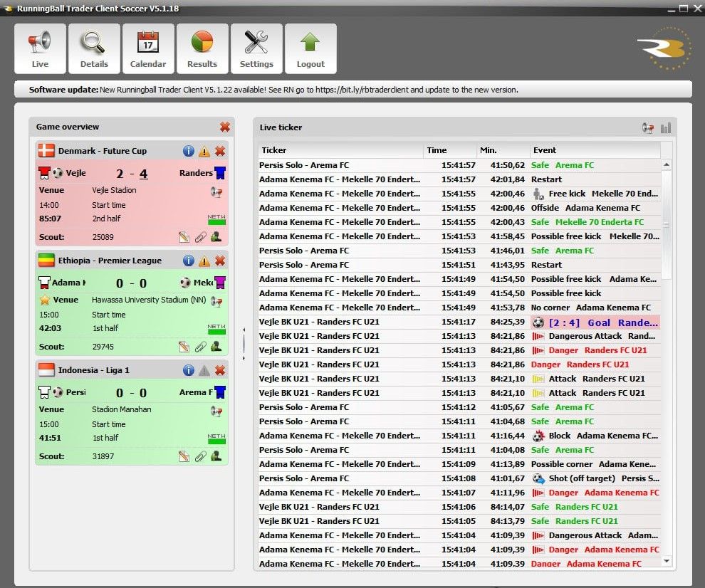Remove the Ethiopia - Premier League game card
The width and height of the screenshot is (705, 588).
pos(220,261)
